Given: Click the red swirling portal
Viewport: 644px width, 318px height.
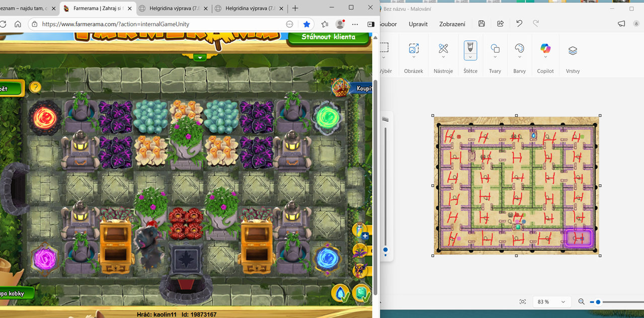Looking at the screenshot, I should click(x=45, y=118).
